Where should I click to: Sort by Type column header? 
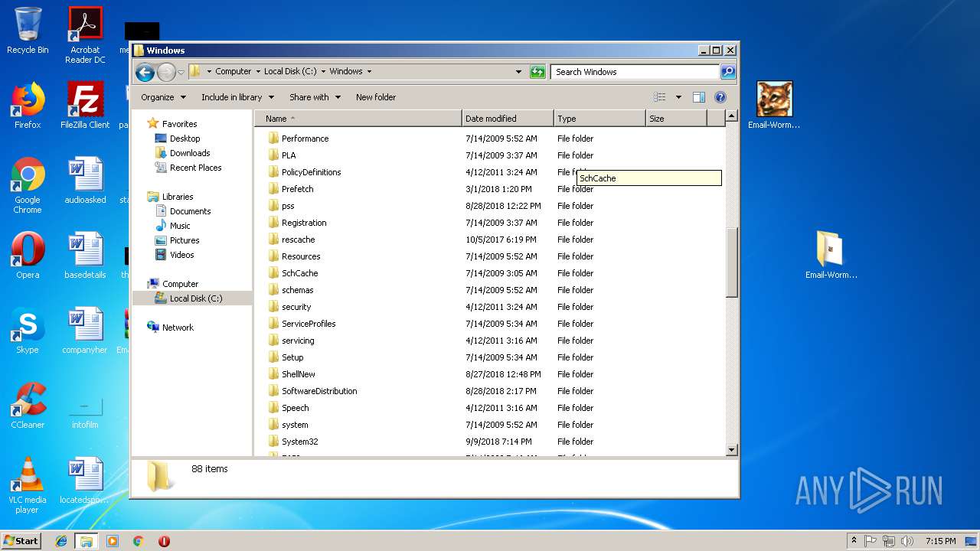[x=599, y=119]
